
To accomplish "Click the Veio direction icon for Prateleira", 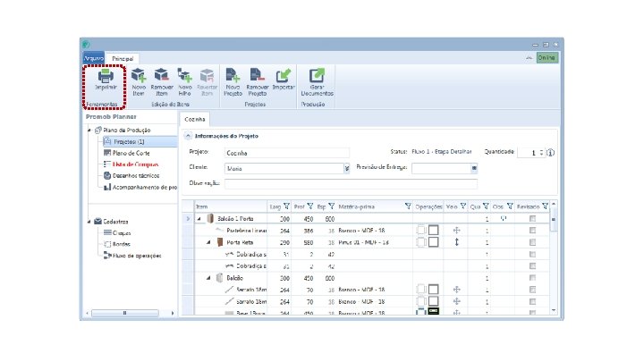I will click(x=456, y=231).
